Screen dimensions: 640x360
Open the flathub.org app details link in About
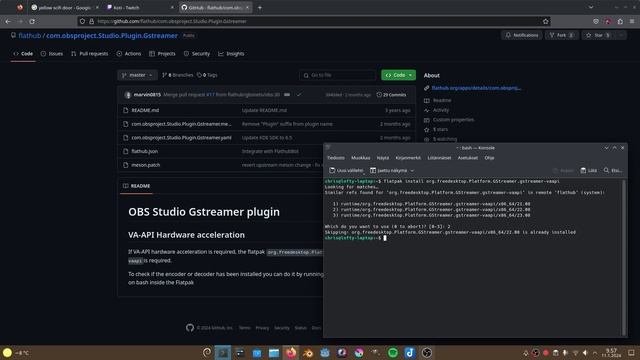[x=476, y=88]
